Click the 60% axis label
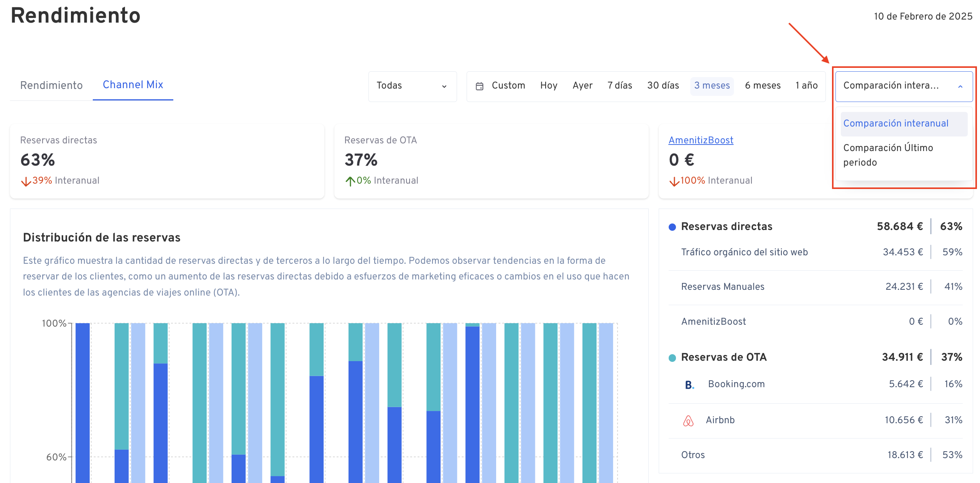The image size is (980, 483). (x=56, y=457)
